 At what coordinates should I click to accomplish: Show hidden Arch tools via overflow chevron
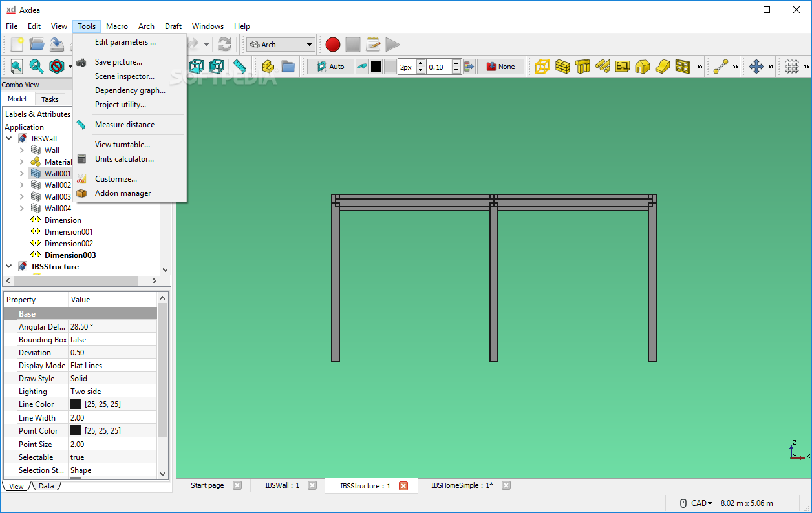700,67
